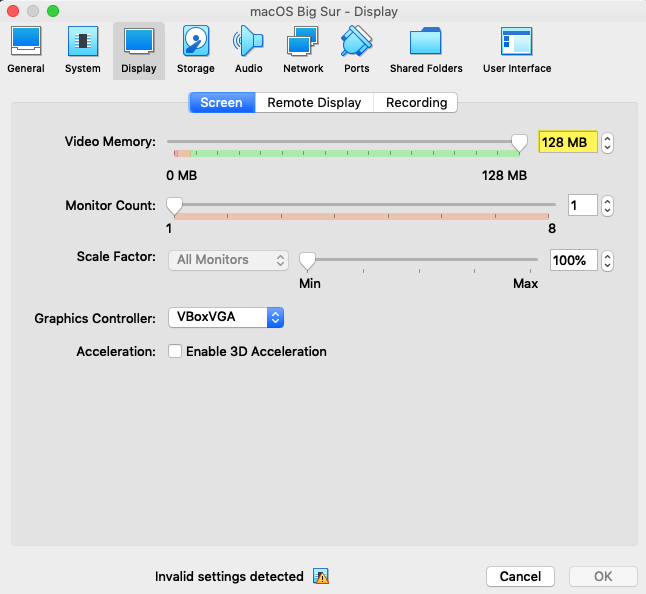Open the All Monitors scale dropdown

228,260
